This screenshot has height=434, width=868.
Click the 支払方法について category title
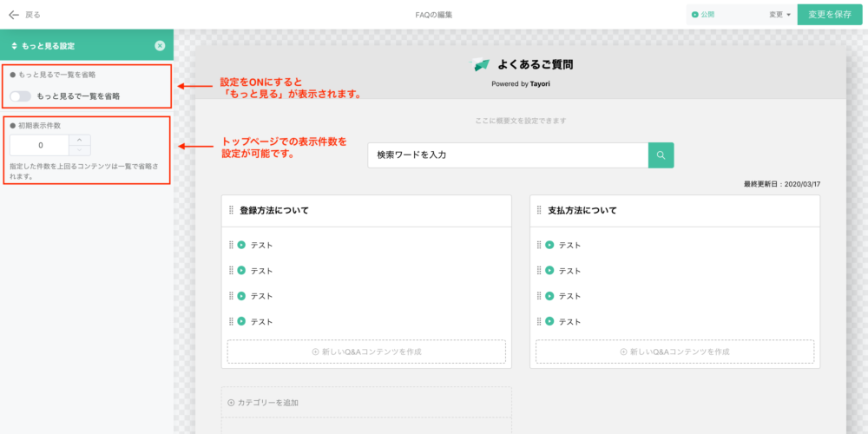(582, 211)
